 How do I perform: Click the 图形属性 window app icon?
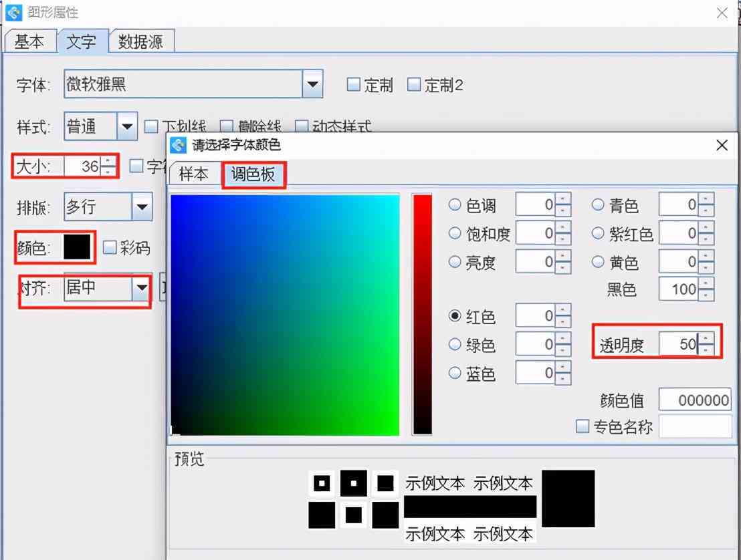[x=13, y=12]
